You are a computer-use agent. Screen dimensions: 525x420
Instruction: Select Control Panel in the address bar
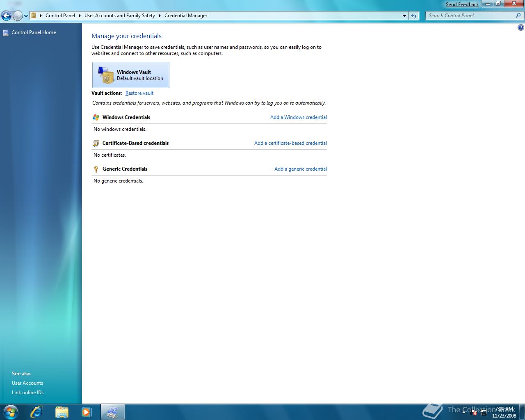click(x=60, y=16)
